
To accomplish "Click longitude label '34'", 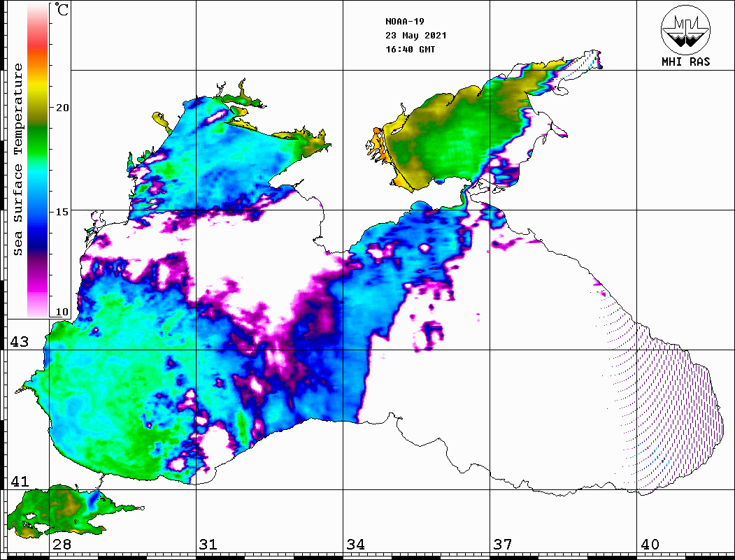I will coord(355,545).
